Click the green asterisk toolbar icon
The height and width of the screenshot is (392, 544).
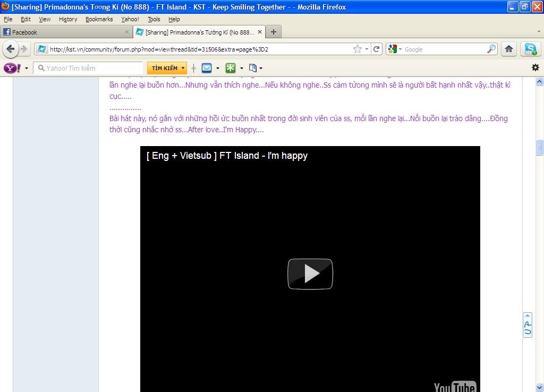[231, 68]
